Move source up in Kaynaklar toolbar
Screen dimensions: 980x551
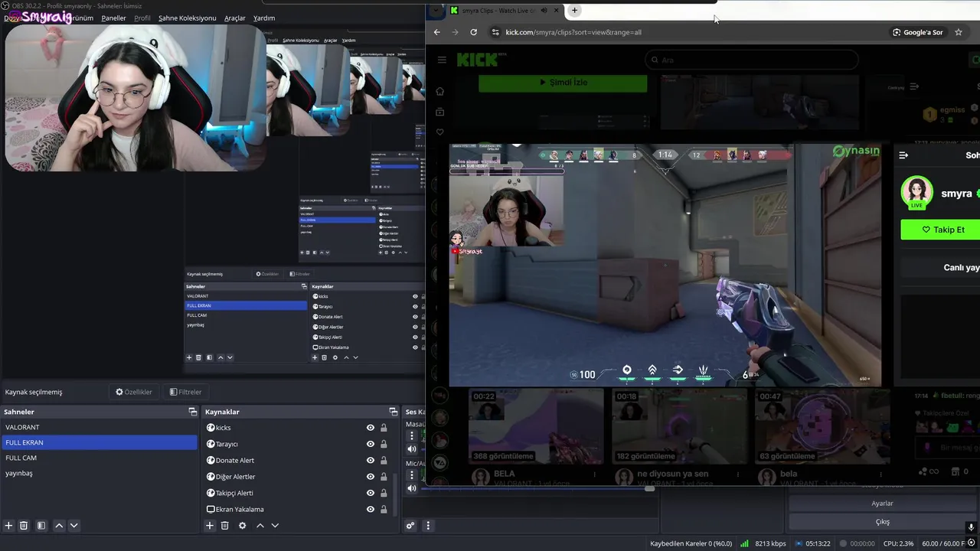coord(260,526)
